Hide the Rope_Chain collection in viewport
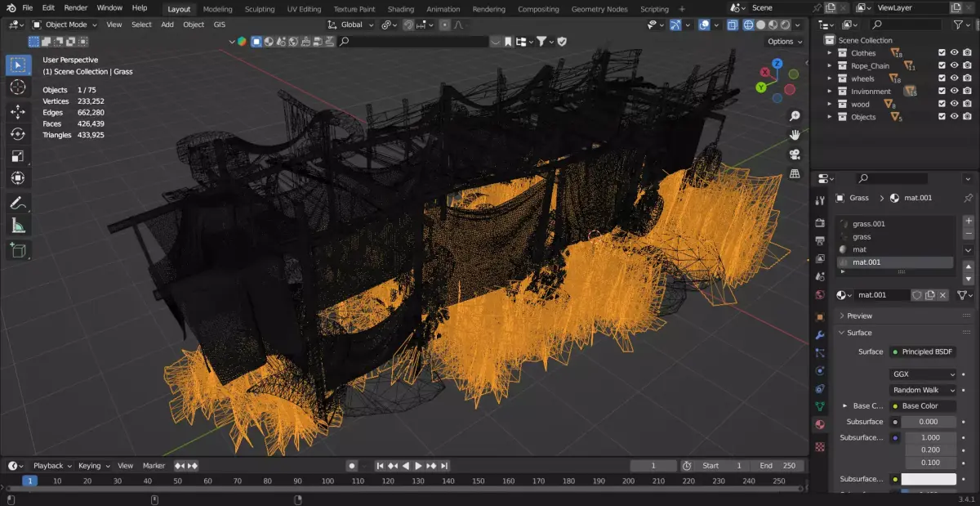Image resolution: width=980 pixels, height=506 pixels. click(x=954, y=66)
